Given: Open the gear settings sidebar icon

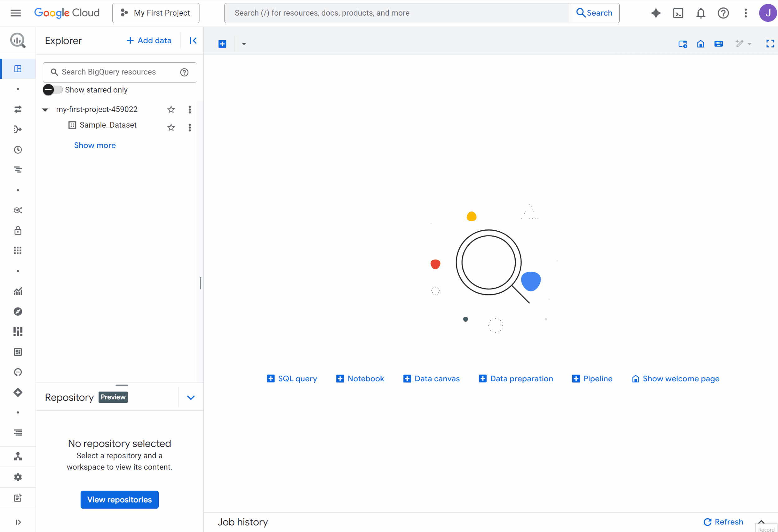Looking at the screenshot, I should 18,477.
